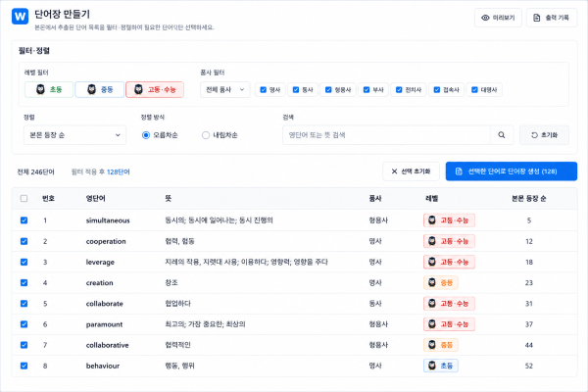The image size is (588, 392).
Task: Click the 선택 초기화 button
Action: pos(411,171)
